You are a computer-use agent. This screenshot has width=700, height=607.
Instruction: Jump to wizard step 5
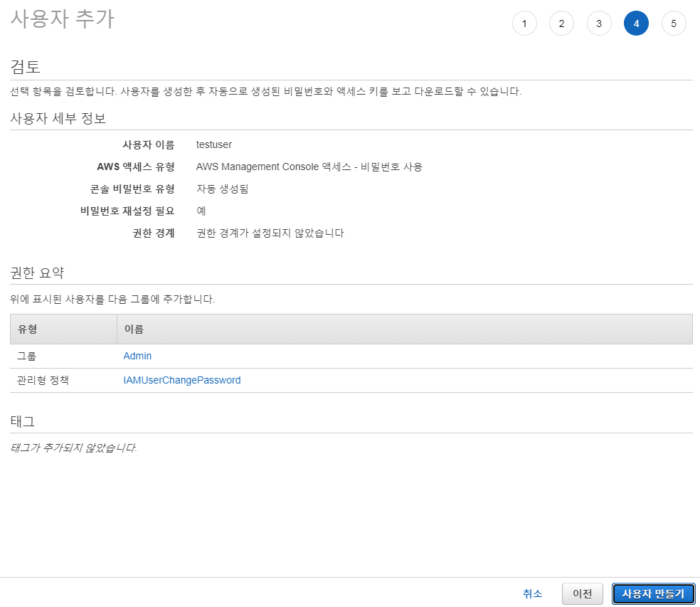(674, 23)
